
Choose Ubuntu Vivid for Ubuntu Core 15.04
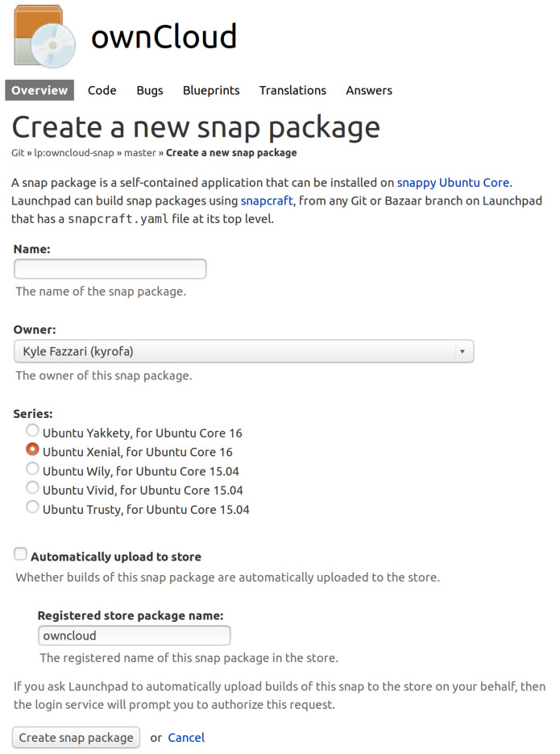click(x=32, y=487)
